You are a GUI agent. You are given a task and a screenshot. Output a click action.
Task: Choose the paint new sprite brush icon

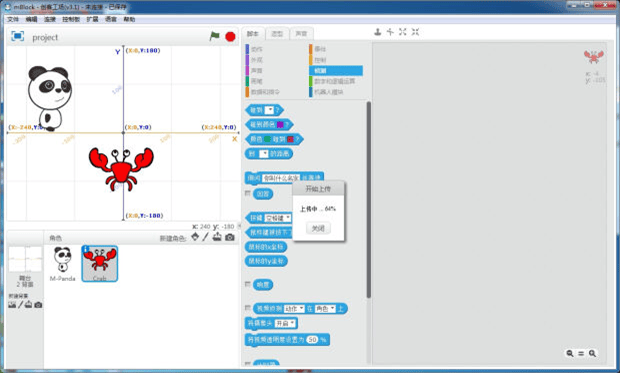(205, 237)
